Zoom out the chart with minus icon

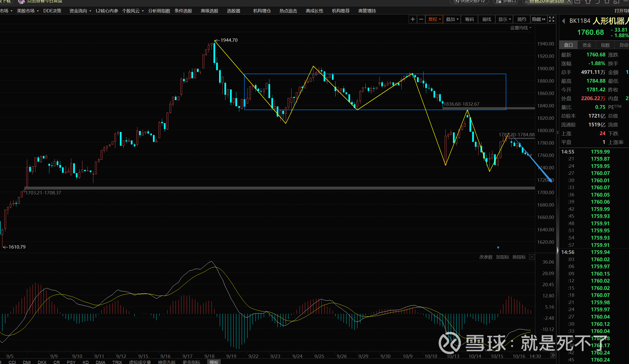point(421,19)
